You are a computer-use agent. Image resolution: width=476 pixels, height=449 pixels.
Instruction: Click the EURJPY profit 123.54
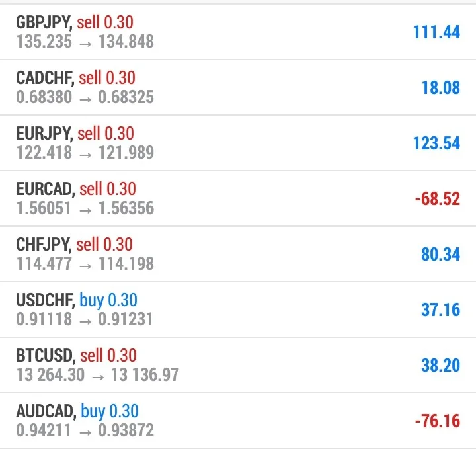pos(436,143)
